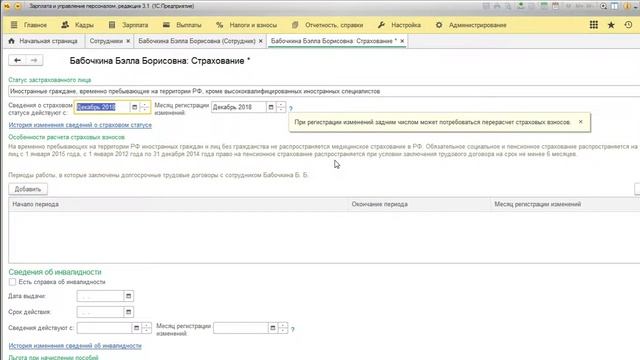This screenshot has width=640, height=360.
Task: Open the Администрирование section
Action: click(x=471, y=25)
